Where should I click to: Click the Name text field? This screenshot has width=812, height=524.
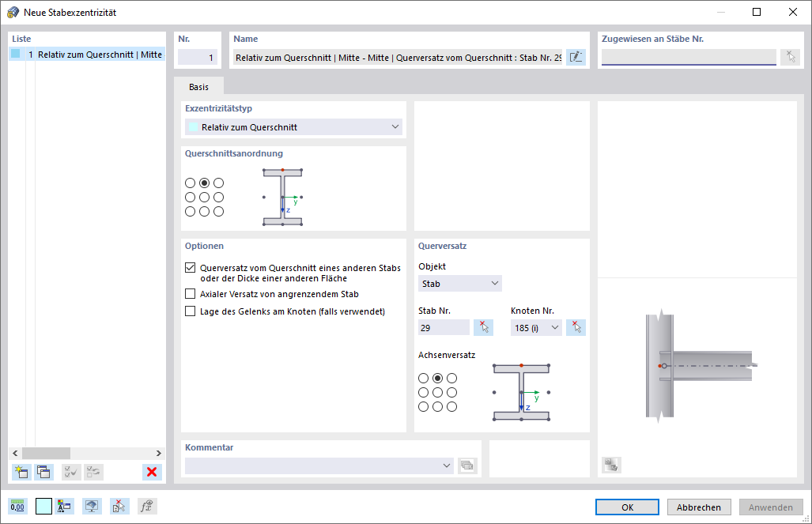point(398,58)
